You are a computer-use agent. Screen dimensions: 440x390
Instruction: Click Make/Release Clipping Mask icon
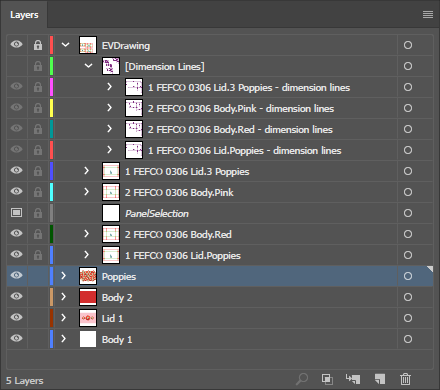coord(327,379)
